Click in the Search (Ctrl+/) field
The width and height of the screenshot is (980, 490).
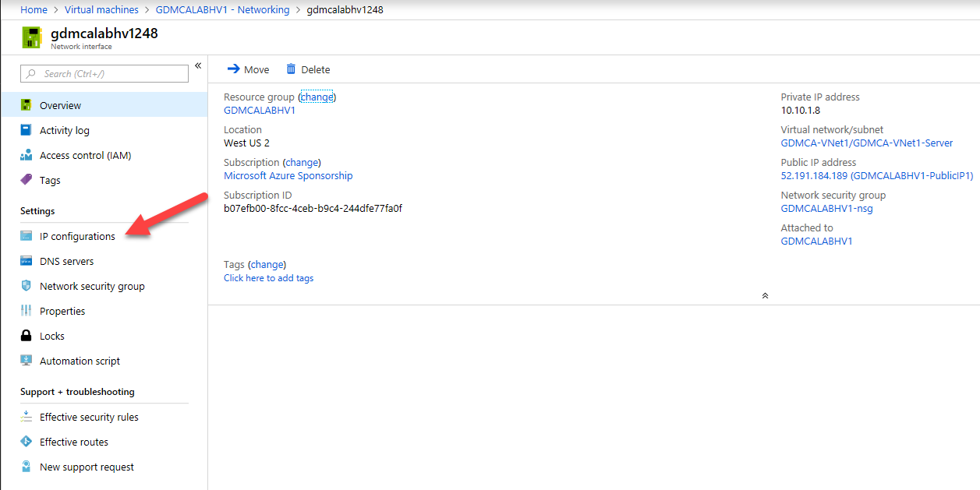104,74
